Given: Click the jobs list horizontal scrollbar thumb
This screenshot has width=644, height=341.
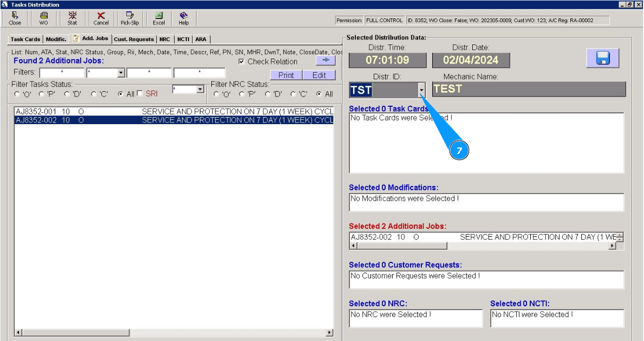Looking at the screenshot, I should [76, 332].
